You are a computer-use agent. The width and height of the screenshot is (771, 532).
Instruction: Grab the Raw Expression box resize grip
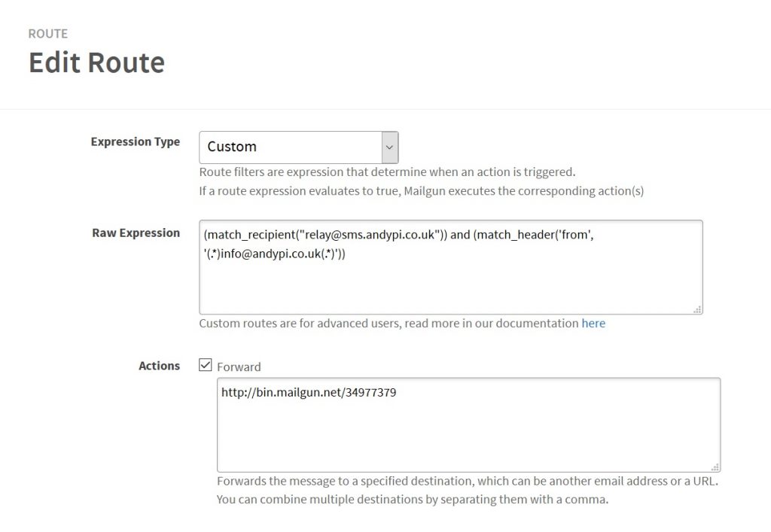pyautogui.click(x=697, y=309)
